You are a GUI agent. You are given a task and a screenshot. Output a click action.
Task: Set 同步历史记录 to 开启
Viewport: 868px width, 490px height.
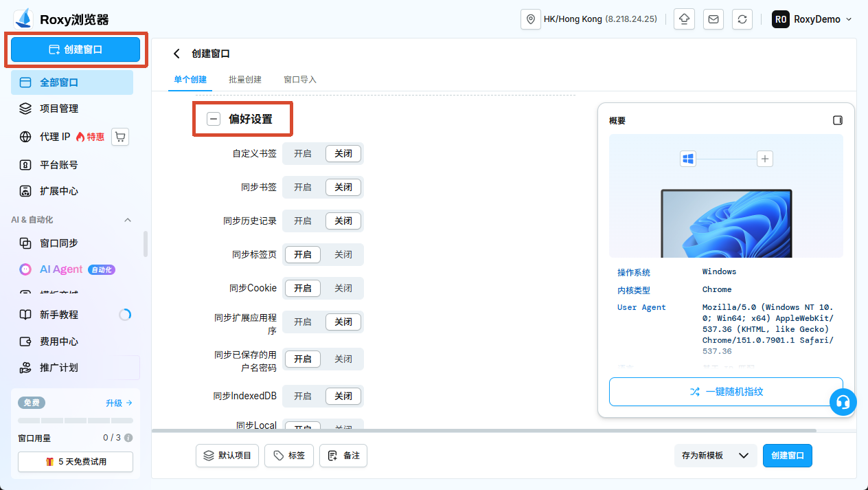[x=303, y=221]
